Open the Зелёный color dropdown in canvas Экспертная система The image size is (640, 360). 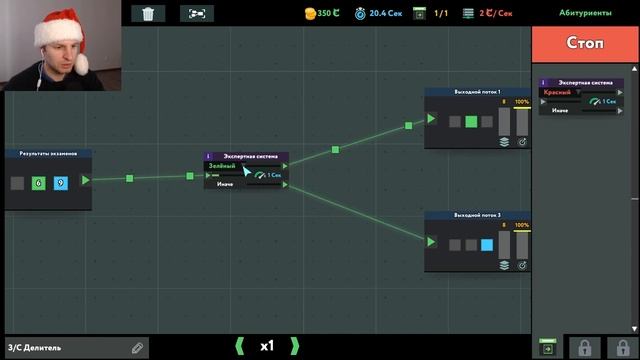coord(226,166)
